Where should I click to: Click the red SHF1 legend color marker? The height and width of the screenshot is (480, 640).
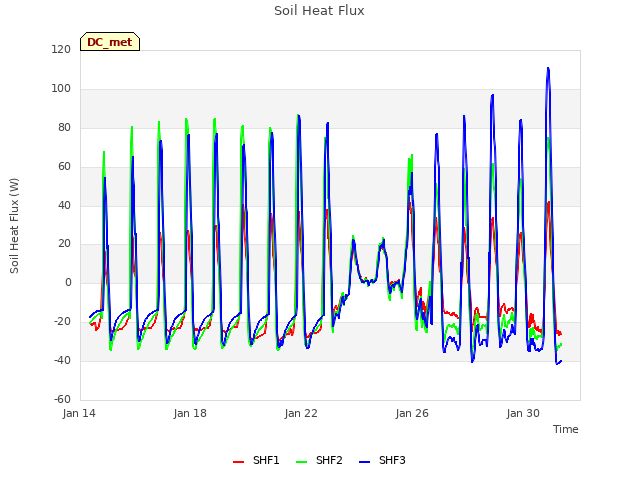coord(238,462)
